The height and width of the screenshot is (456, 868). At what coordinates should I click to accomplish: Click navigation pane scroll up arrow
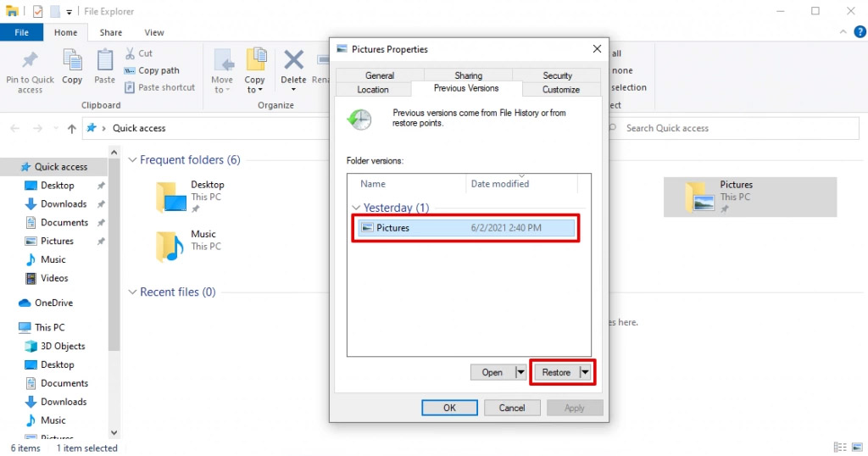pyautogui.click(x=114, y=153)
